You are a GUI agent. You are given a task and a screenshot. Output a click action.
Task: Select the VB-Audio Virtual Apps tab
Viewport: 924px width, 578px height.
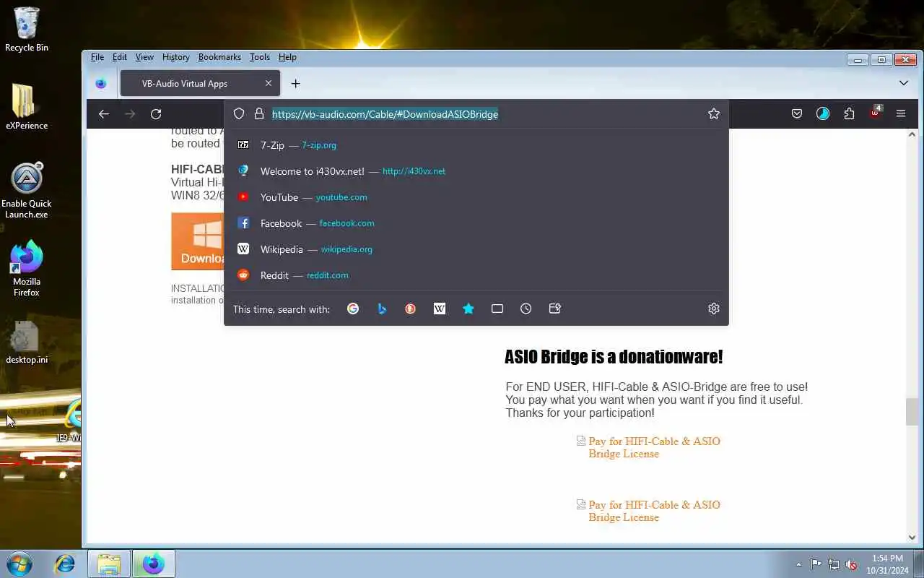point(200,84)
